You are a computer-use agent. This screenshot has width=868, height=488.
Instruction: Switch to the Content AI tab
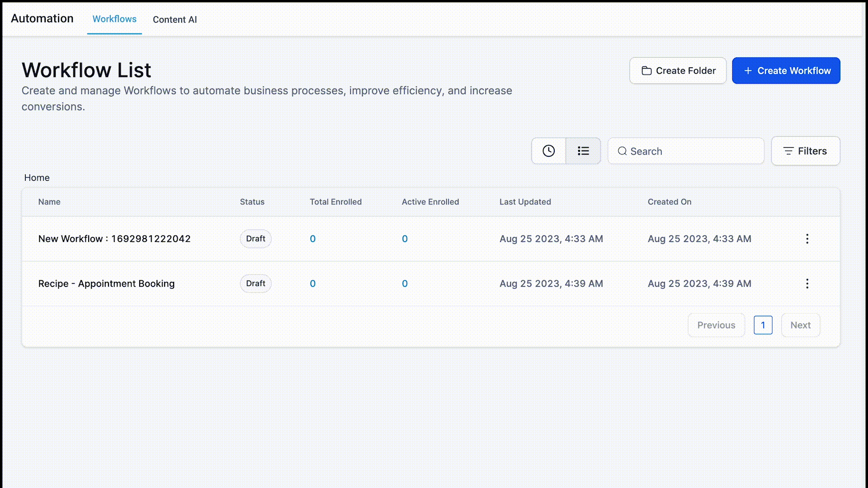[175, 19]
